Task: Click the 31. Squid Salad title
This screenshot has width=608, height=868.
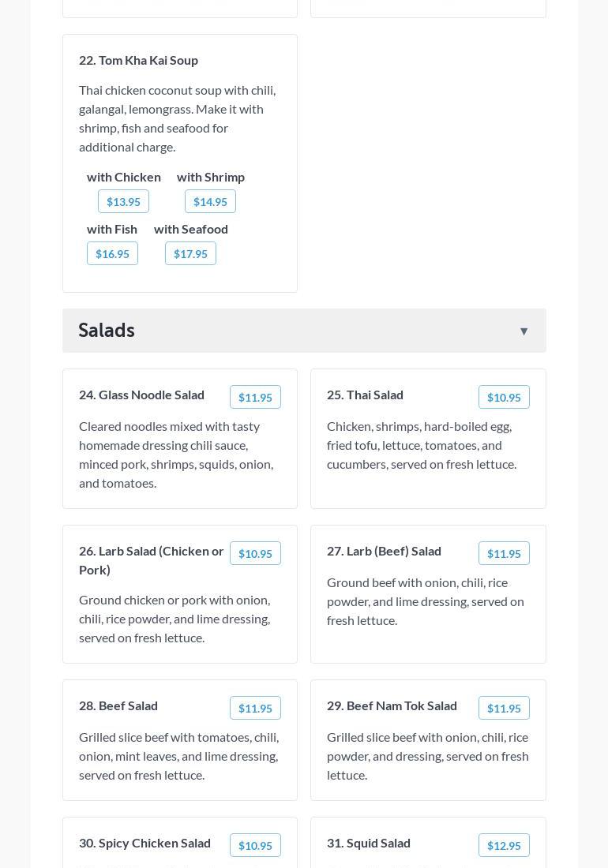Action: coord(368,843)
